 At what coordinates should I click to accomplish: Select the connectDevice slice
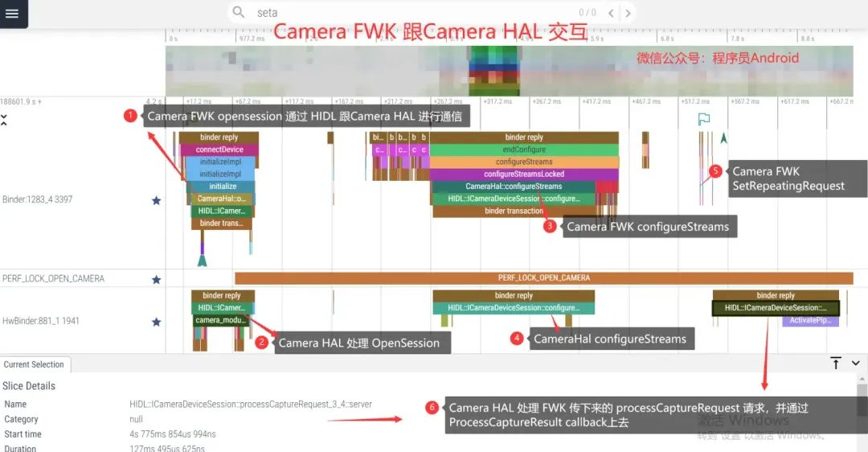[x=219, y=150]
